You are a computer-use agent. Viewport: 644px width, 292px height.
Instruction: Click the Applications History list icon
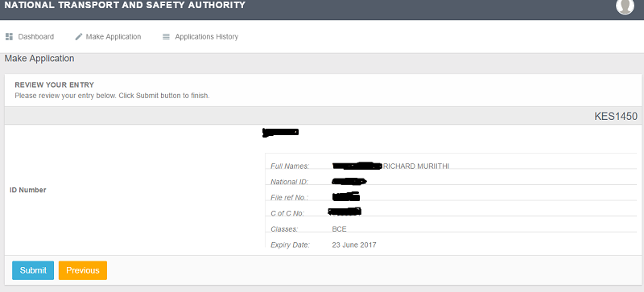coord(166,36)
